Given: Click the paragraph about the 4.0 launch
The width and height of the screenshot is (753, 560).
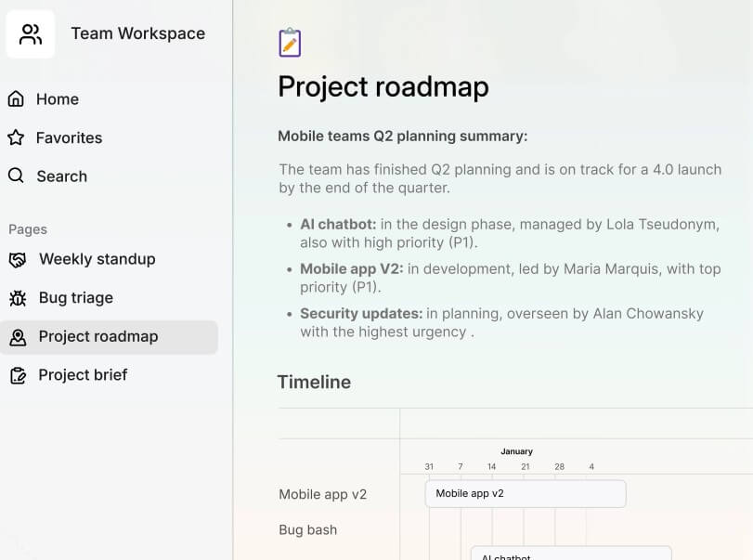Looking at the screenshot, I should click(x=500, y=178).
